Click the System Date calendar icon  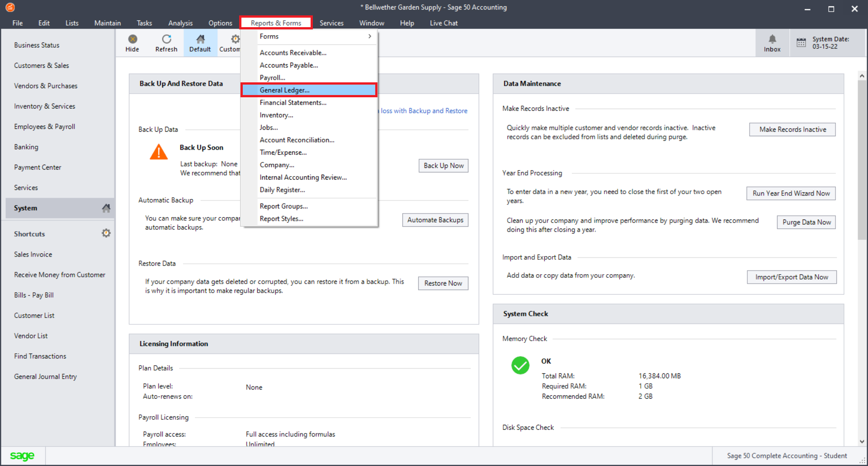tap(802, 43)
